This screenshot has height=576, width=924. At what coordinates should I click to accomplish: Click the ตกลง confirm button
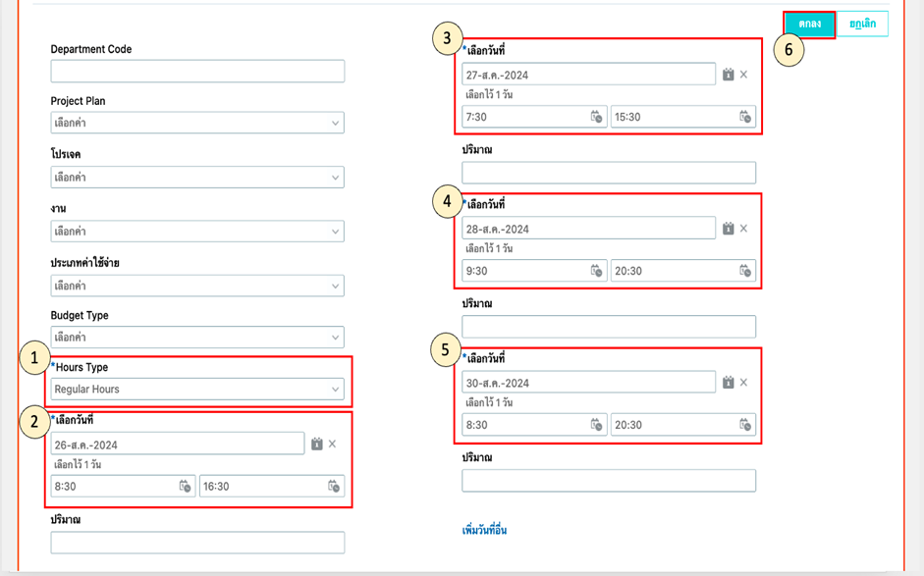809,24
